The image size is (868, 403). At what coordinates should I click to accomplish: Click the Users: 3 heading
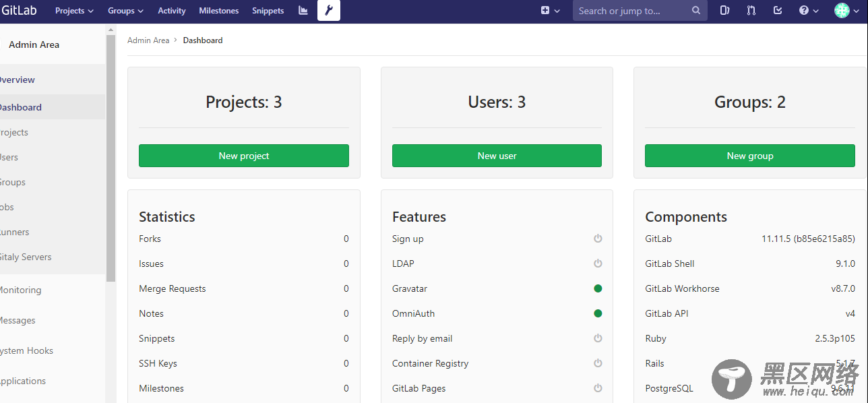click(497, 102)
